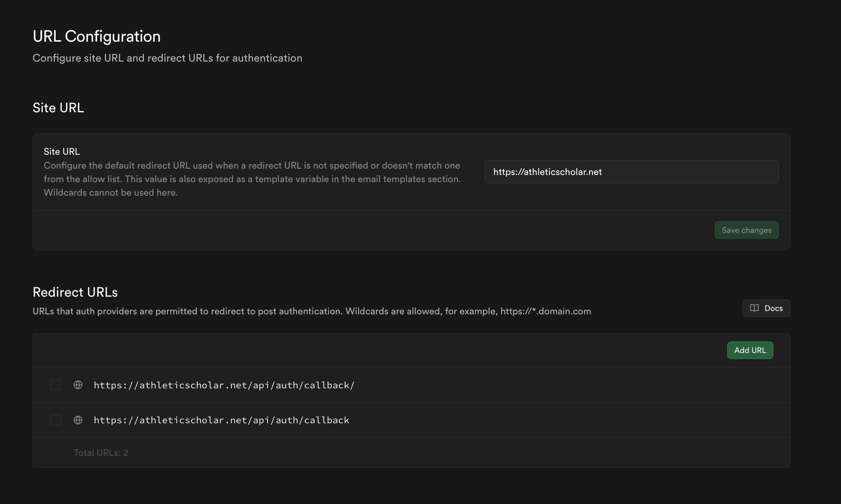Open the Docs link for Redirect URLs
This screenshot has height=504, width=841.
tap(766, 308)
